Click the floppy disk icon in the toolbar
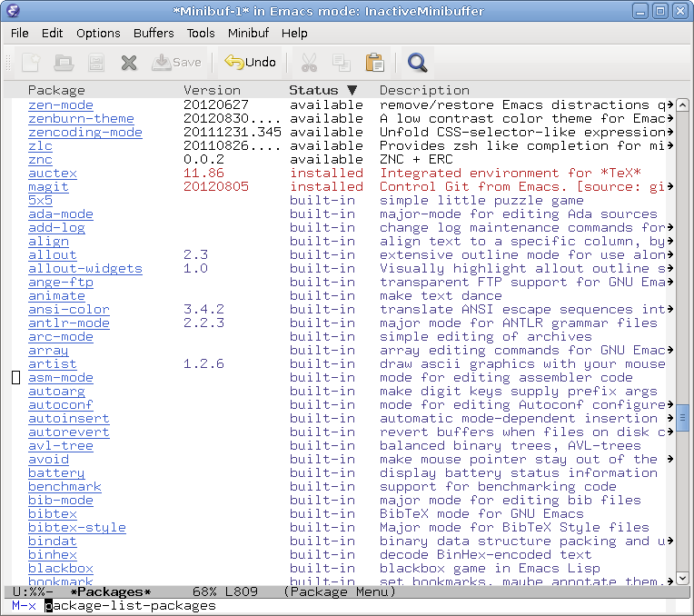This screenshot has width=694, height=616. coord(96,63)
